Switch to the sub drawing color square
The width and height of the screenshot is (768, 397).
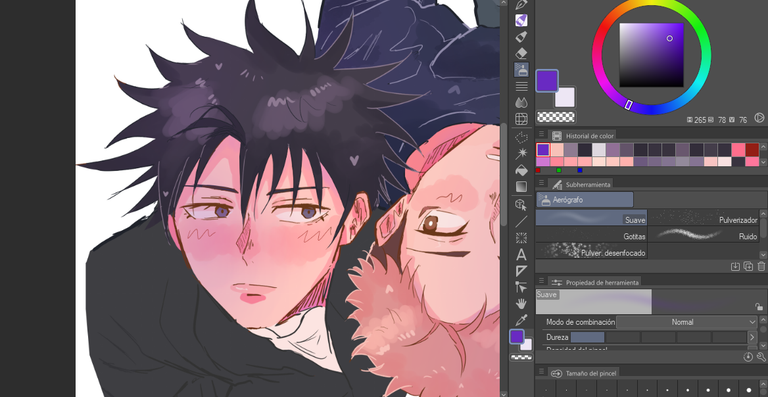point(564,97)
